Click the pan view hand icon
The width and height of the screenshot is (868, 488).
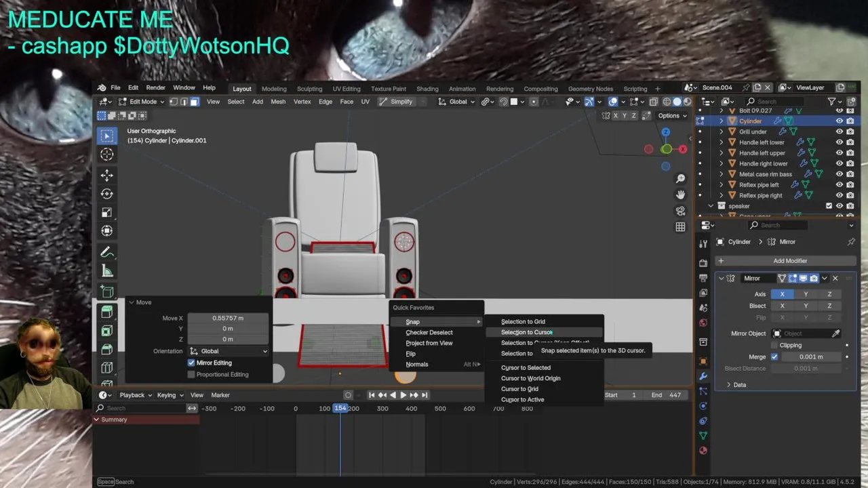coord(680,195)
